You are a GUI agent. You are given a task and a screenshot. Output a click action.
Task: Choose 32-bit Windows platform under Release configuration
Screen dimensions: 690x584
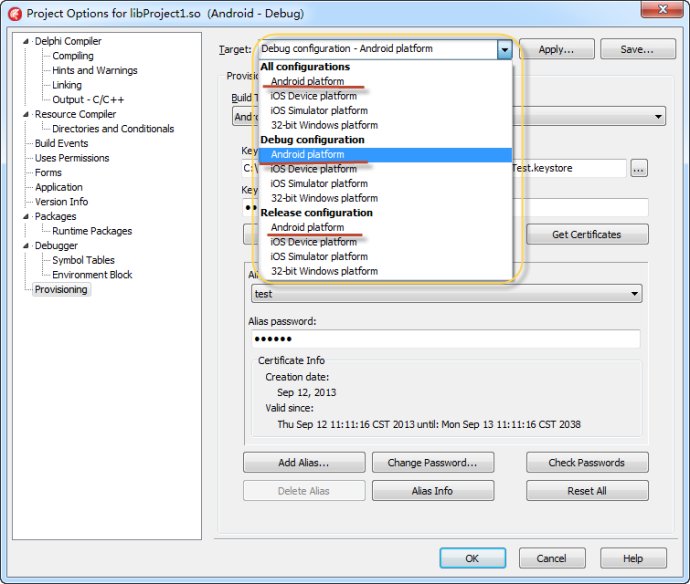324,271
